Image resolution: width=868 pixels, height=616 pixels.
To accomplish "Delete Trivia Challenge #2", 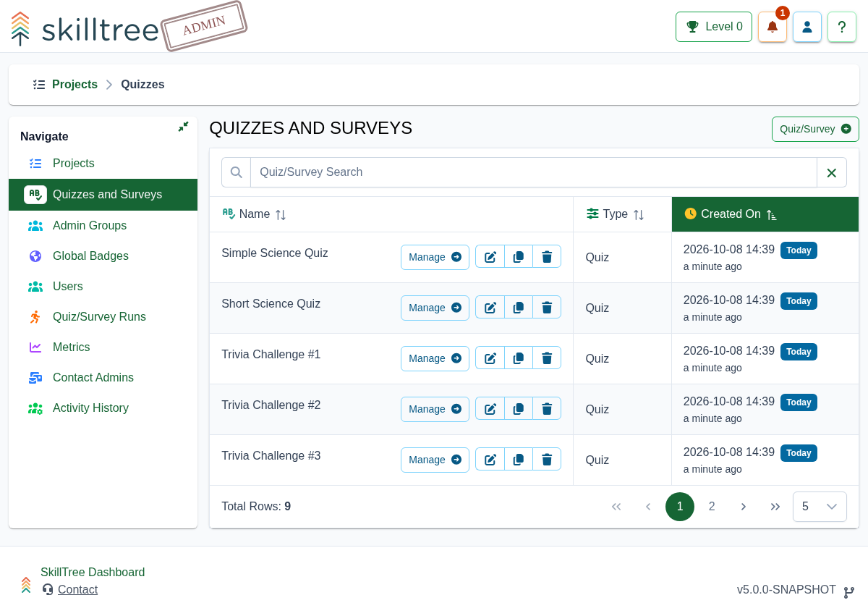I will (547, 408).
